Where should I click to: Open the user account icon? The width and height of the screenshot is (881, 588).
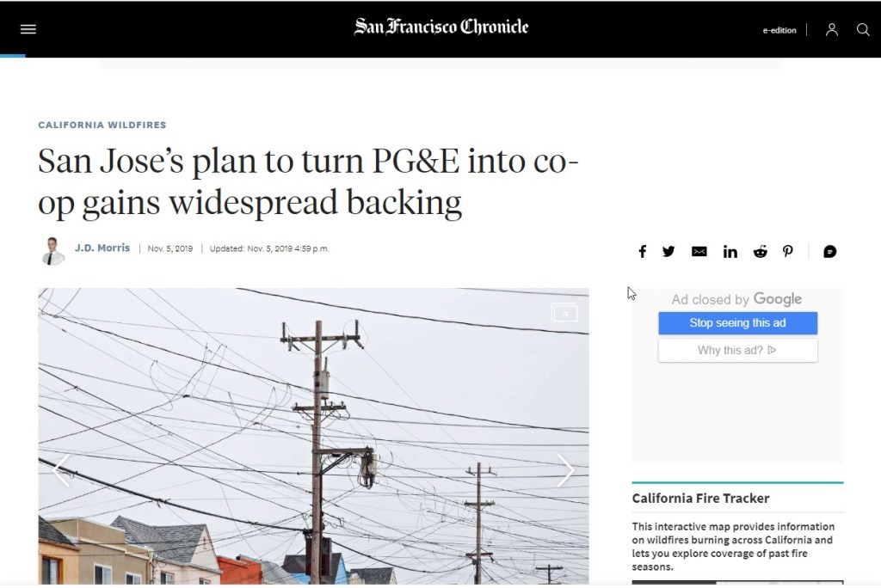(832, 29)
